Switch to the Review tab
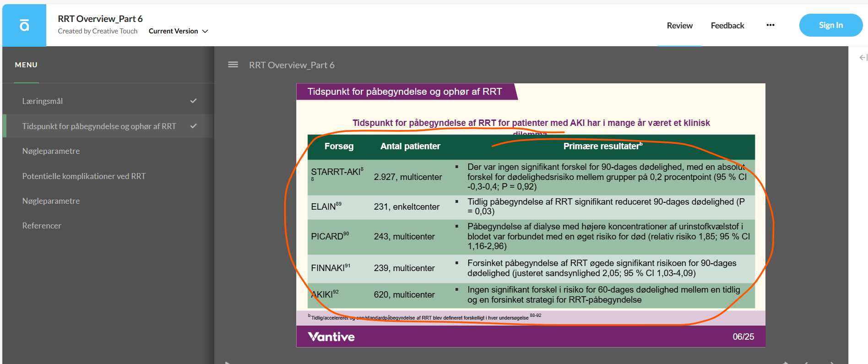This screenshot has width=868, height=364. (679, 26)
